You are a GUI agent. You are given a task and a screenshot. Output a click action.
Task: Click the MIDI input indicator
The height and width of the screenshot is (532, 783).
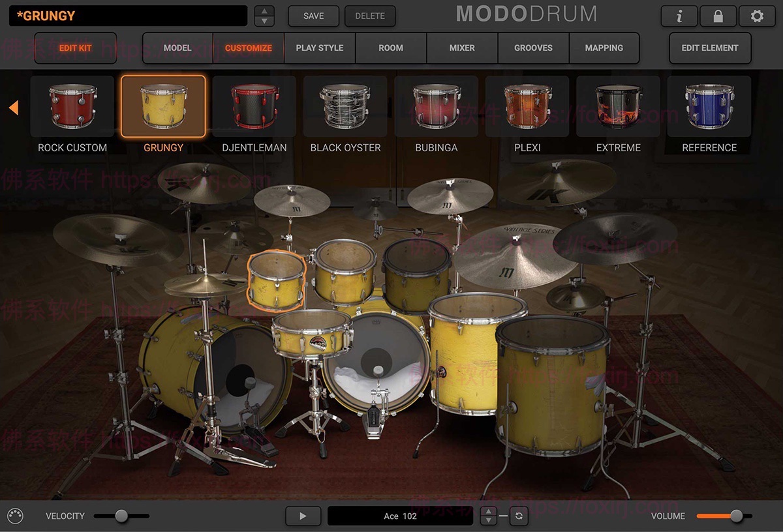click(x=16, y=516)
